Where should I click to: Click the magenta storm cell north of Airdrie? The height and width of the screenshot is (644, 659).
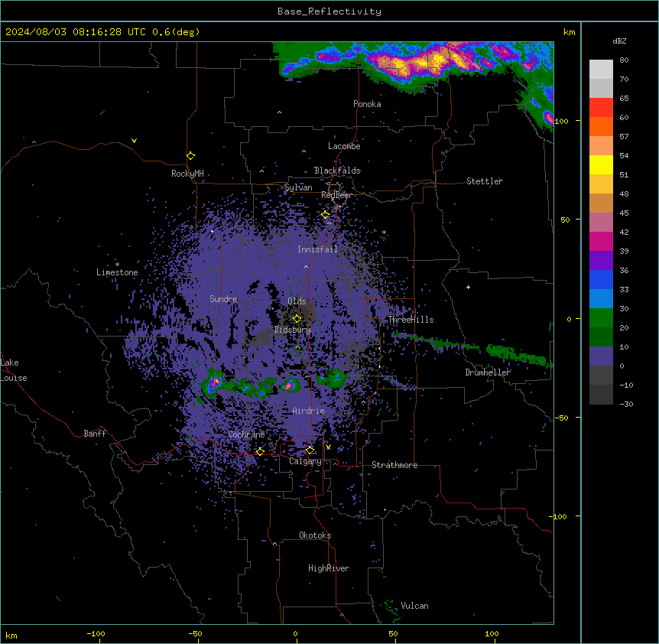[289, 385]
